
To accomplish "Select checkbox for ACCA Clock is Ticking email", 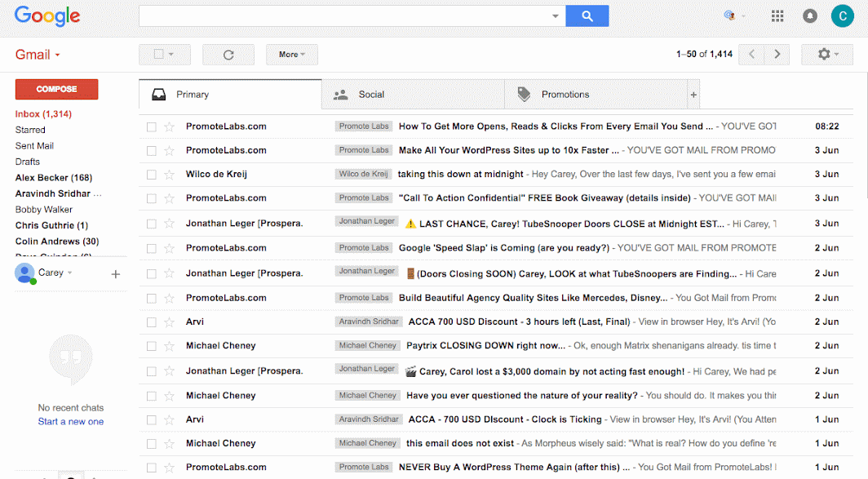I will [x=151, y=419].
